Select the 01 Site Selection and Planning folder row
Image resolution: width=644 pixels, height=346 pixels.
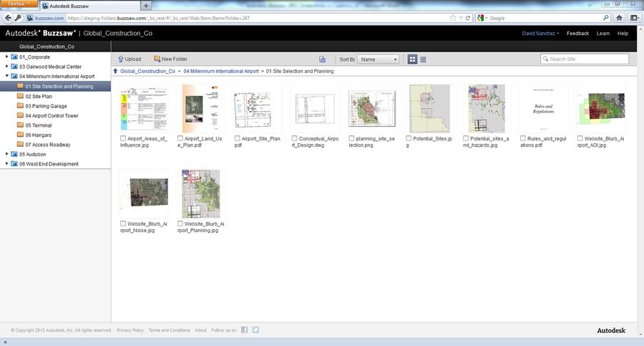(55, 87)
